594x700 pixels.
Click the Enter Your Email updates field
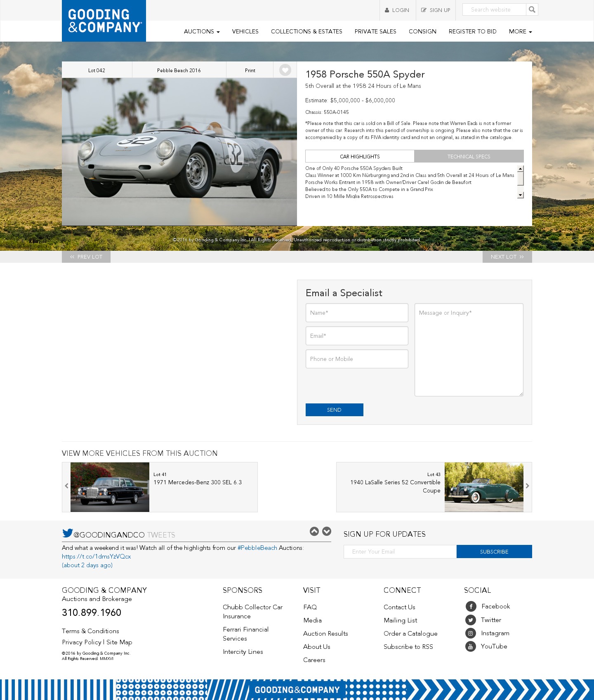click(400, 552)
